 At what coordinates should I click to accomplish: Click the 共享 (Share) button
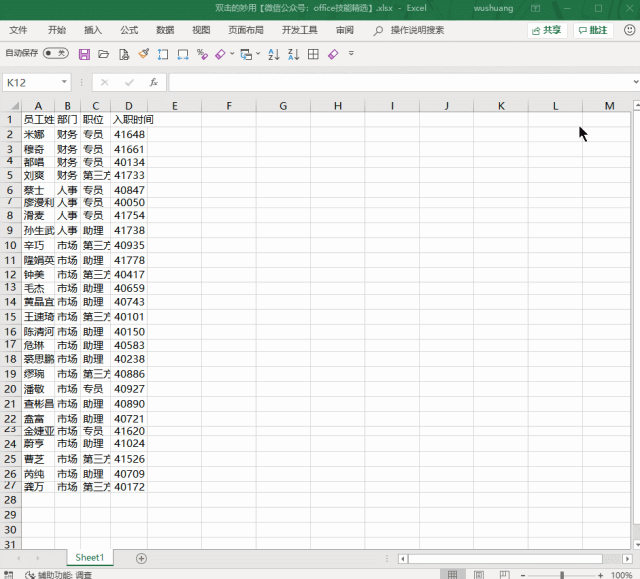pos(546,30)
